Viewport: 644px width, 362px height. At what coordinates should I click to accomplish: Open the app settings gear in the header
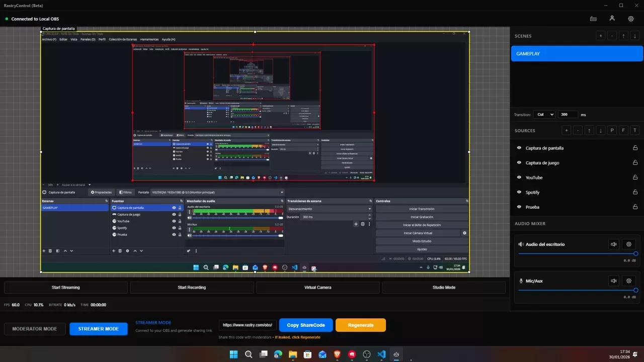(x=631, y=19)
